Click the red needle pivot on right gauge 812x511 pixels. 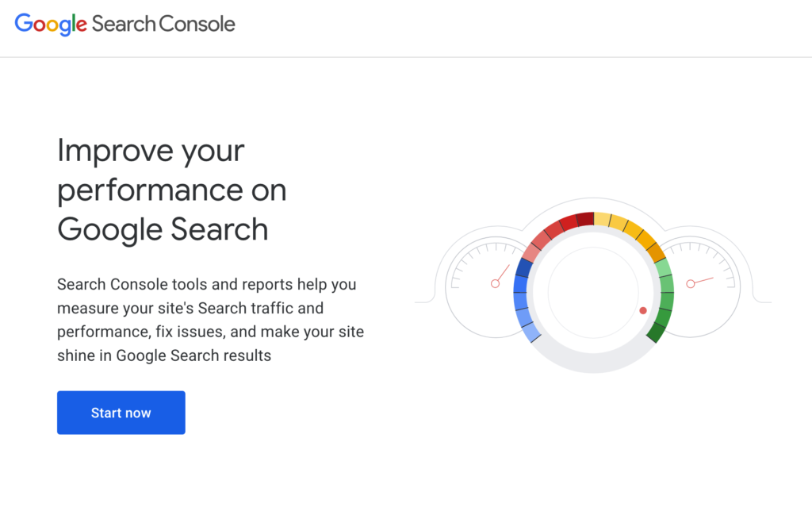691,283
